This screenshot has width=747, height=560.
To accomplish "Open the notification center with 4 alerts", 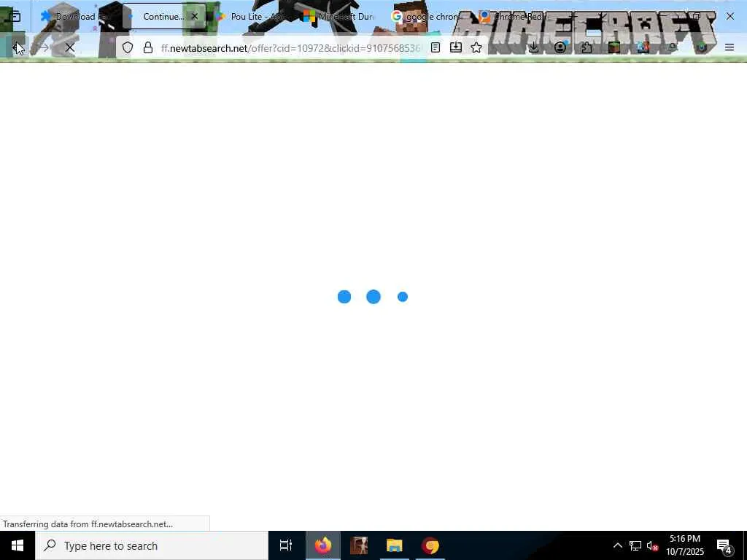I will [x=724, y=545].
